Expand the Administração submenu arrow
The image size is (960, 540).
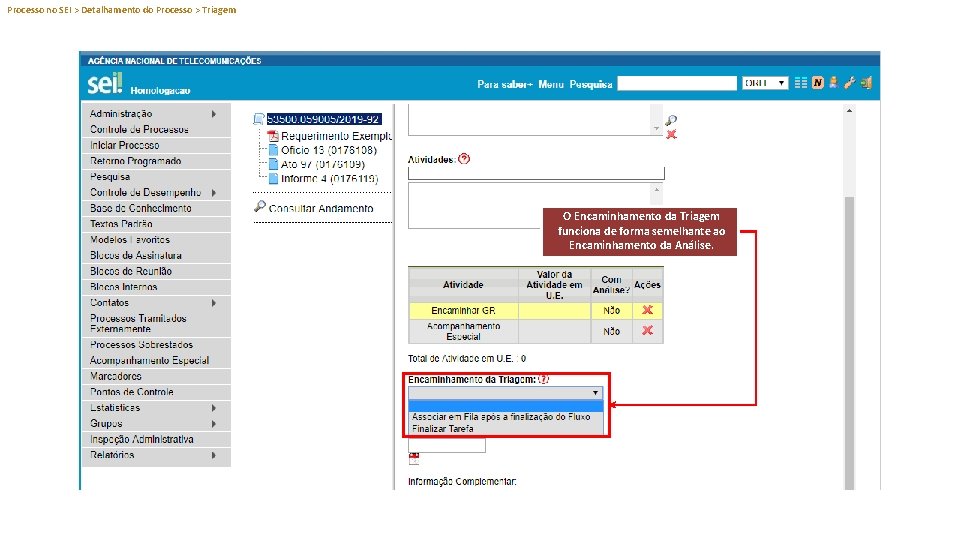tap(214, 114)
